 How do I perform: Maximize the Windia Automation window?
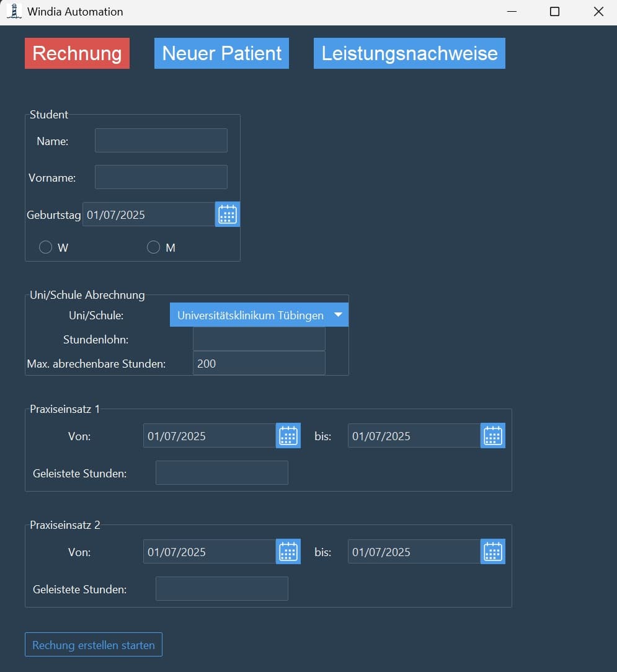554,12
